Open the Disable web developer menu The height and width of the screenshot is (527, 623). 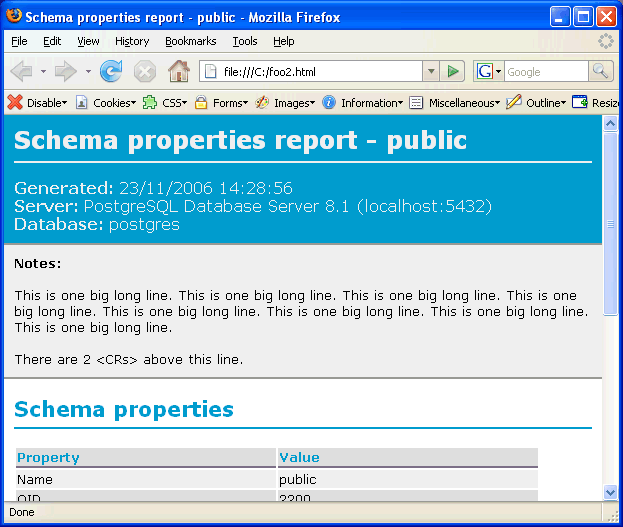point(38,102)
